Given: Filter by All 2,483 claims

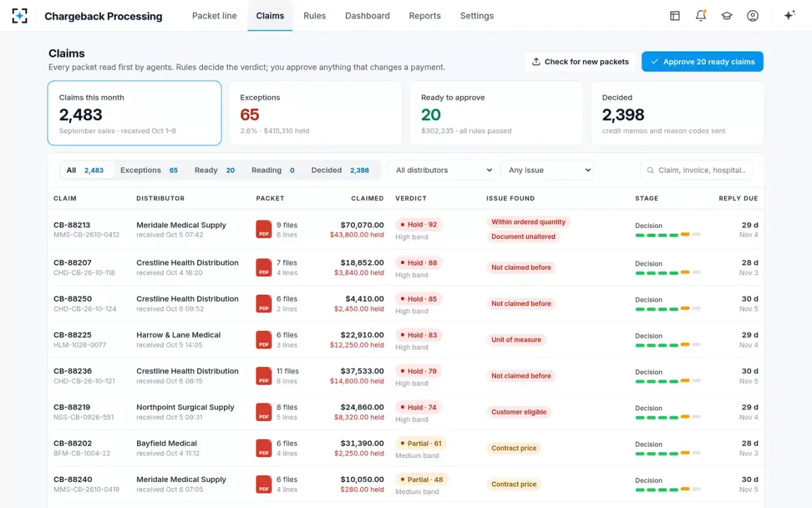Looking at the screenshot, I should point(88,170).
